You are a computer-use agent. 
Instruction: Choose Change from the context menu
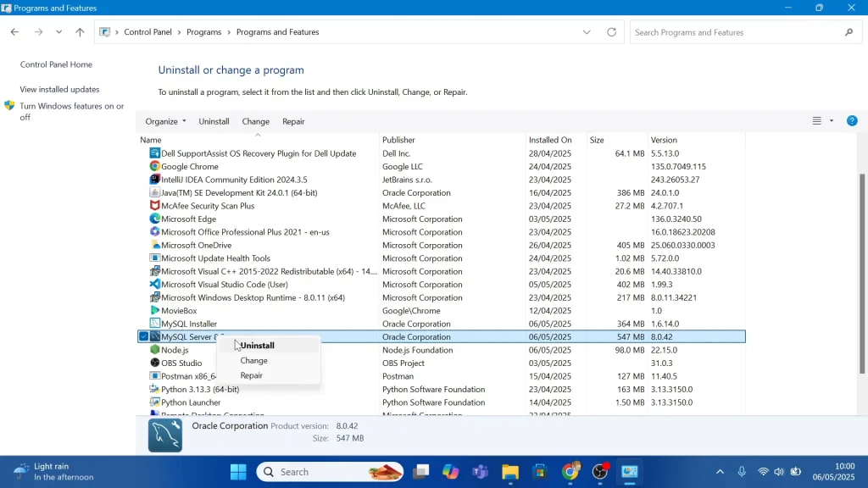(x=269, y=360)
